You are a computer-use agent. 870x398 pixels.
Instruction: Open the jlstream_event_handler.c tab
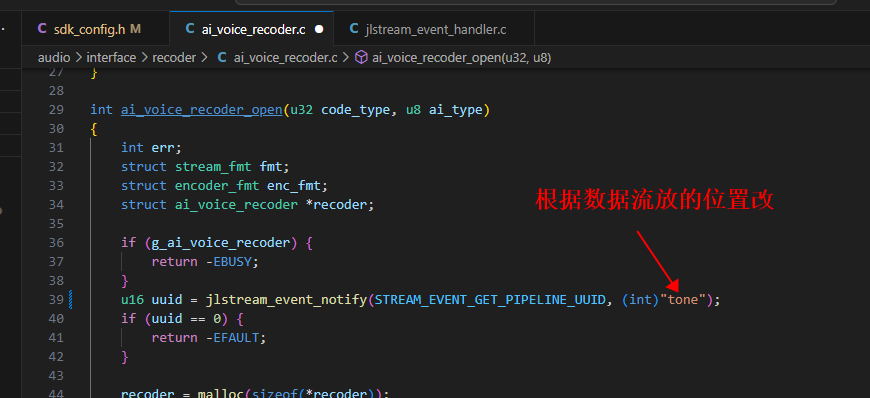434,29
